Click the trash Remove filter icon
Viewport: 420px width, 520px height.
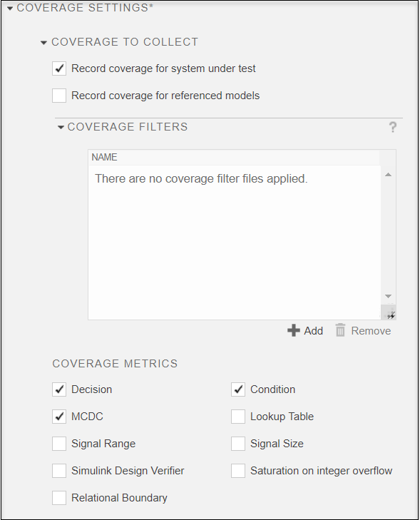pos(340,330)
